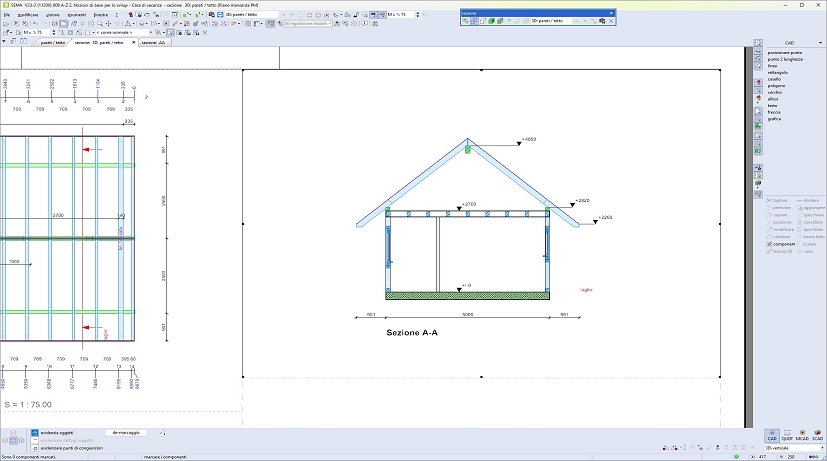
Task: Choose 'rettangolo' in the CAD panel
Action: [x=778, y=72]
